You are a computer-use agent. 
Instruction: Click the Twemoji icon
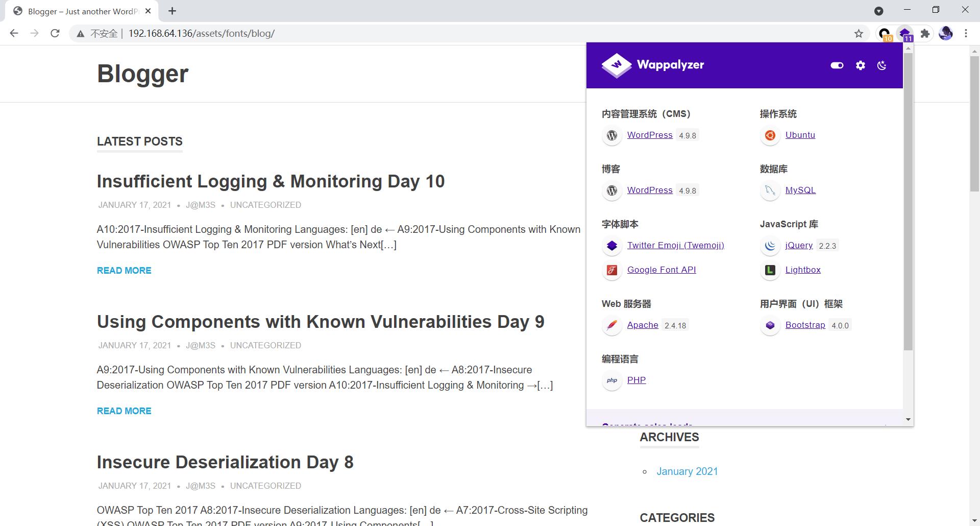click(612, 246)
